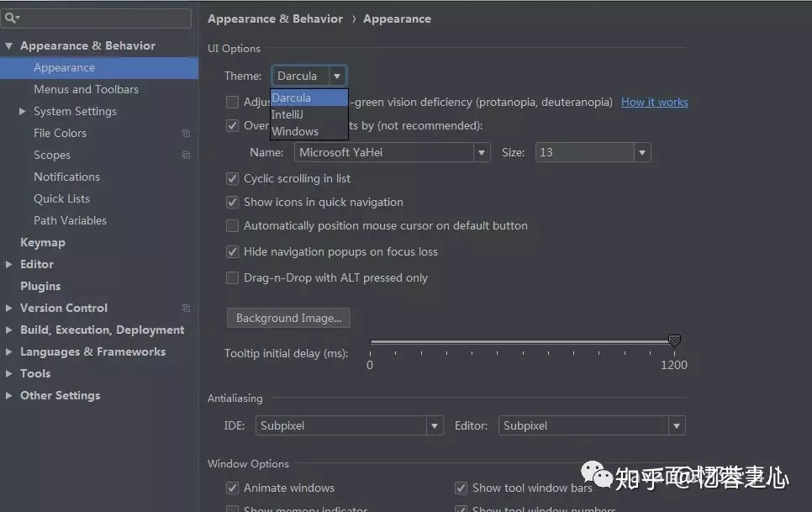Expand Build, Execution, Deployment node

(8, 330)
